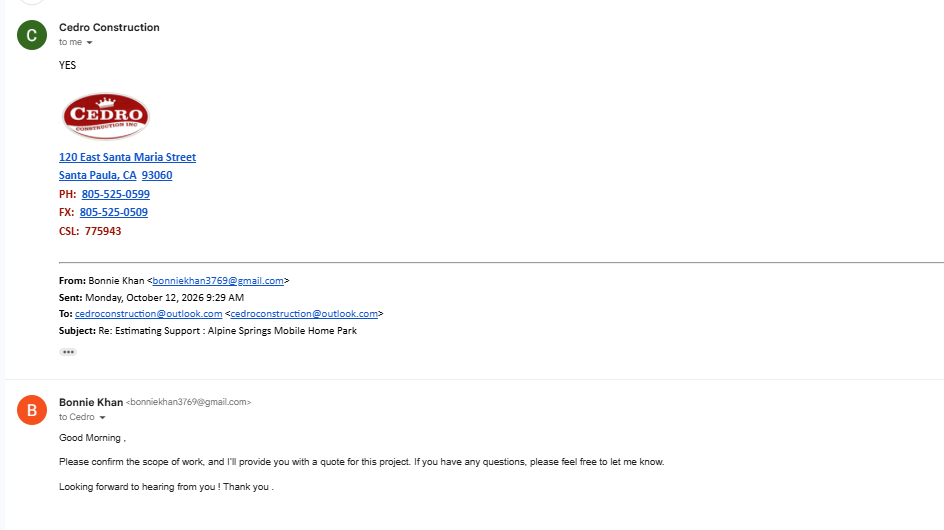Click Bonnie Khan orange avatar icon
The height and width of the screenshot is (530, 944).
click(32, 410)
